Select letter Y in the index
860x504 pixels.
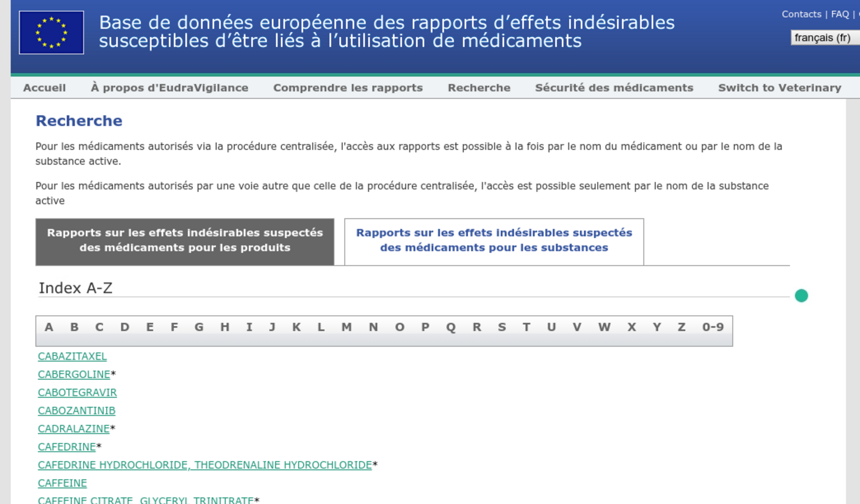coord(657,327)
